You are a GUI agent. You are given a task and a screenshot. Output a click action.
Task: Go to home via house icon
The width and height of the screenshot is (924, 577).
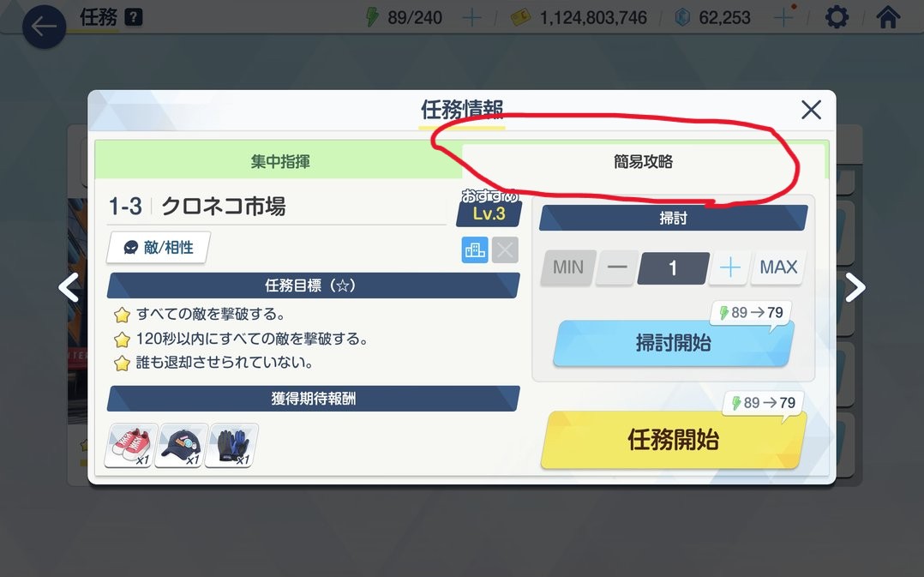pos(888,17)
